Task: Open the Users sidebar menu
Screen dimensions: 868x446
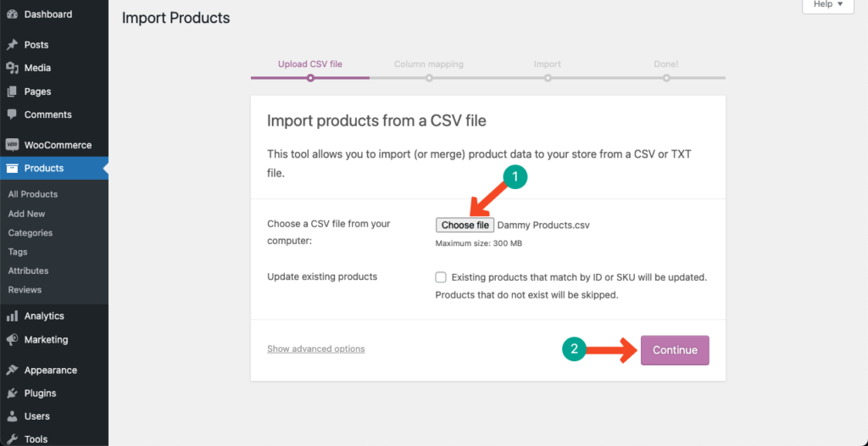Action: click(36, 416)
